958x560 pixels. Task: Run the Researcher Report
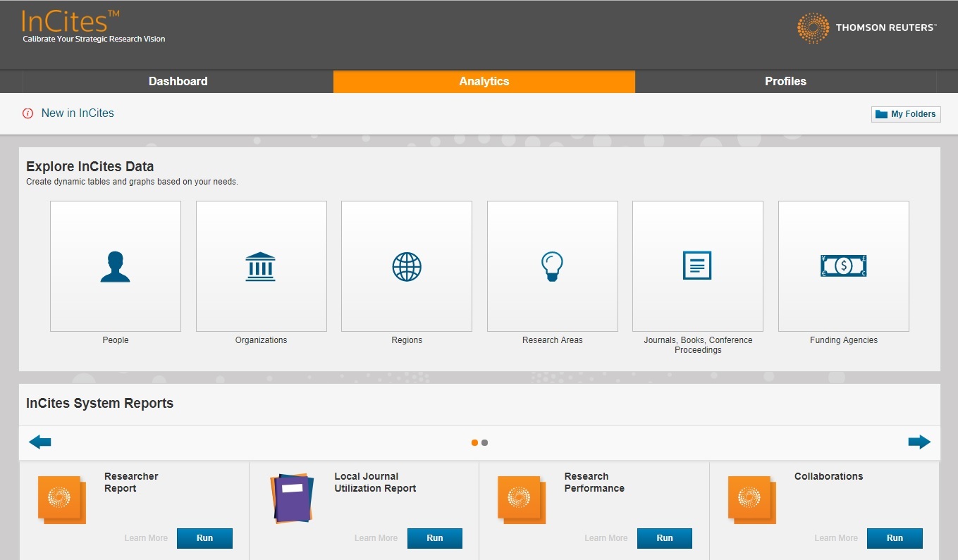pyautogui.click(x=204, y=538)
